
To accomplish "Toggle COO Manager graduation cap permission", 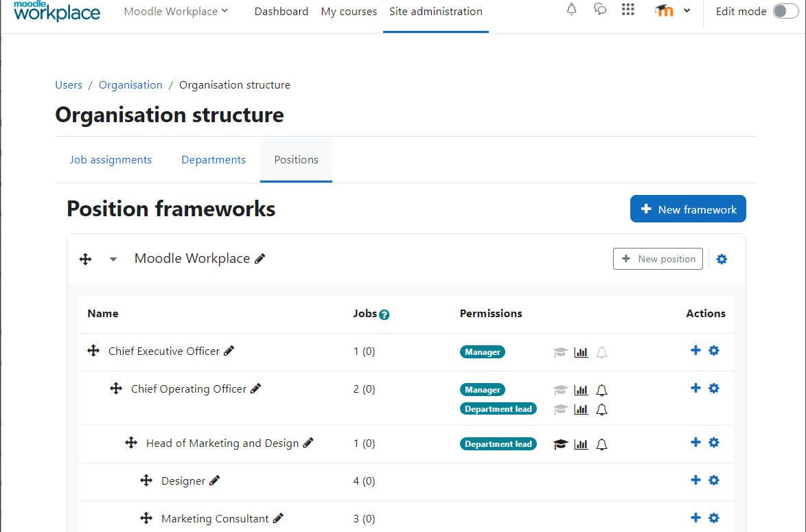I will [x=560, y=390].
